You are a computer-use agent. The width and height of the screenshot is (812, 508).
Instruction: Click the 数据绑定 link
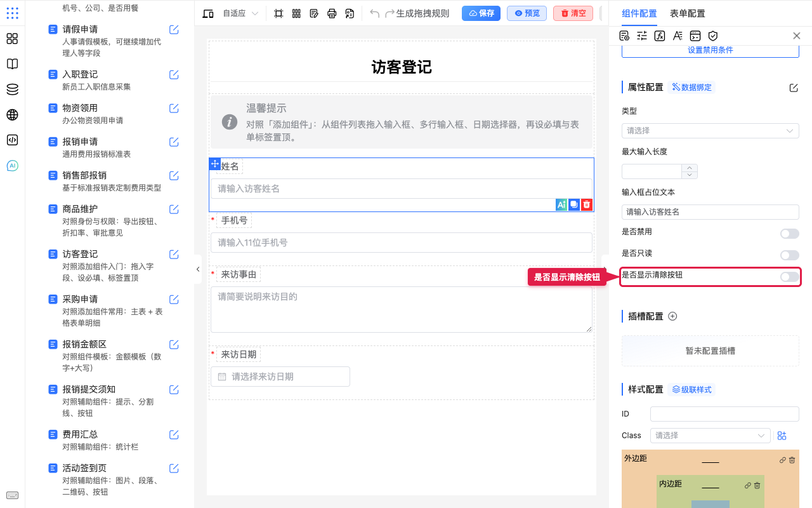(x=692, y=87)
